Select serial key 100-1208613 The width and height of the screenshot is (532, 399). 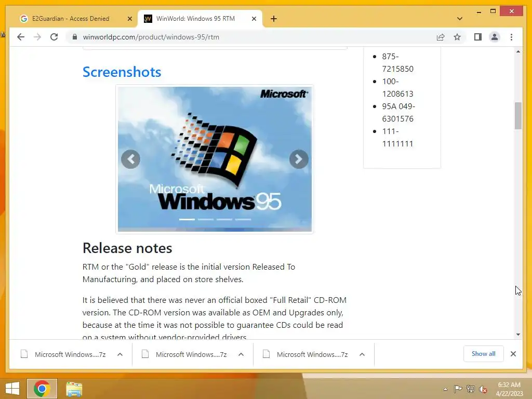point(397,87)
